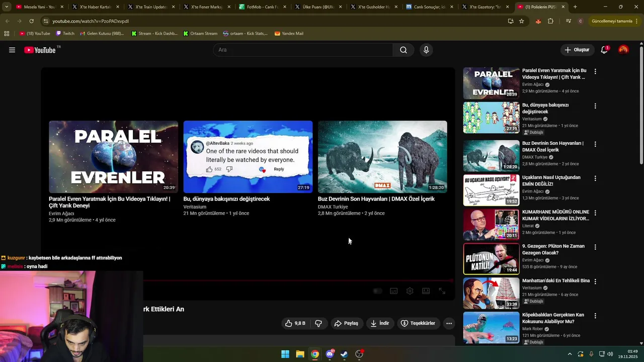
Task: Open Plütonun Katili sidebar thumbnail
Action: 491,259
